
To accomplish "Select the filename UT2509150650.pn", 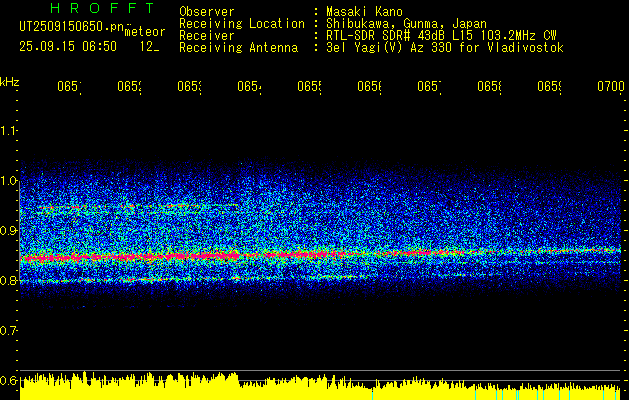I will point(71,26).
